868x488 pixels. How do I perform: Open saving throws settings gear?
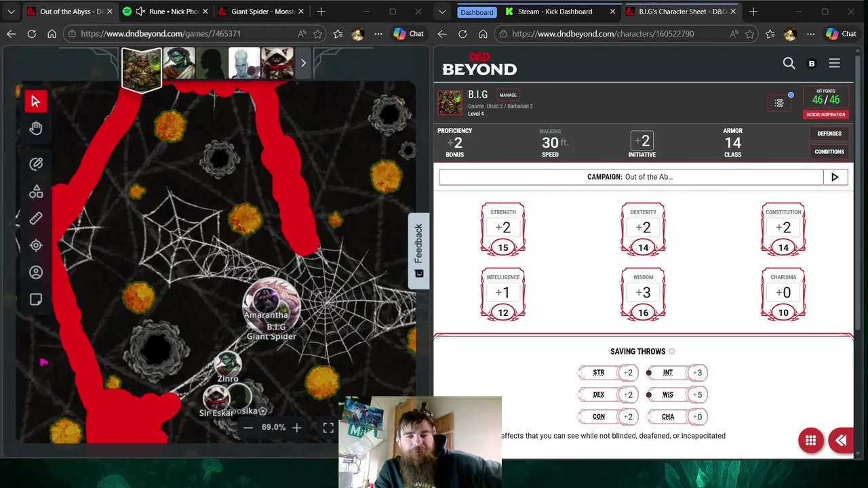(x=672, y=351)
